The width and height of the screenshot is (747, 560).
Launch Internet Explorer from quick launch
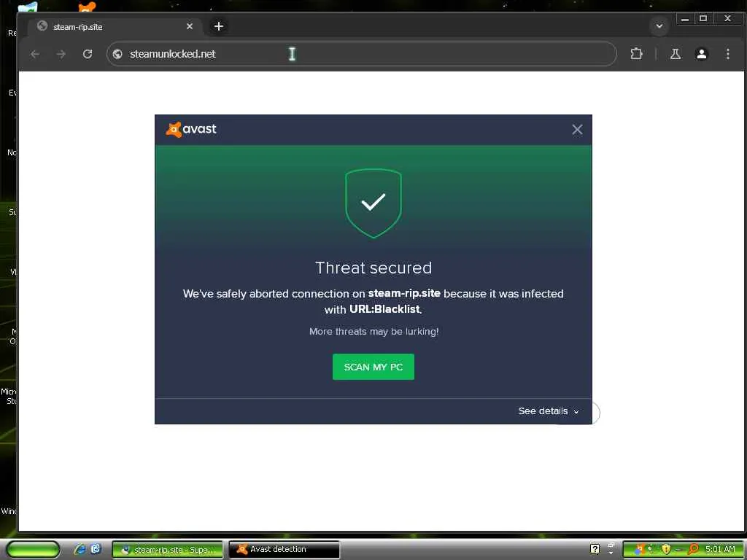(x=80, y=549)
